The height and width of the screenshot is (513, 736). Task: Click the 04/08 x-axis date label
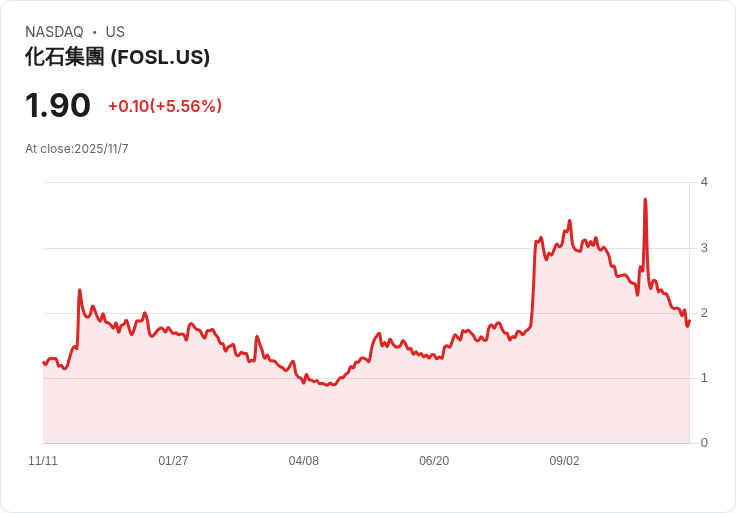click(x=304, y=460)
